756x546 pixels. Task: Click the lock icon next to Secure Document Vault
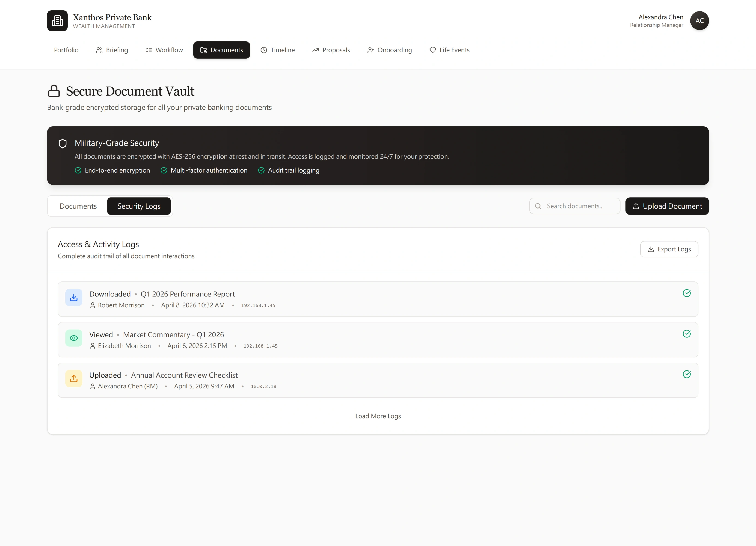point(54,91)
